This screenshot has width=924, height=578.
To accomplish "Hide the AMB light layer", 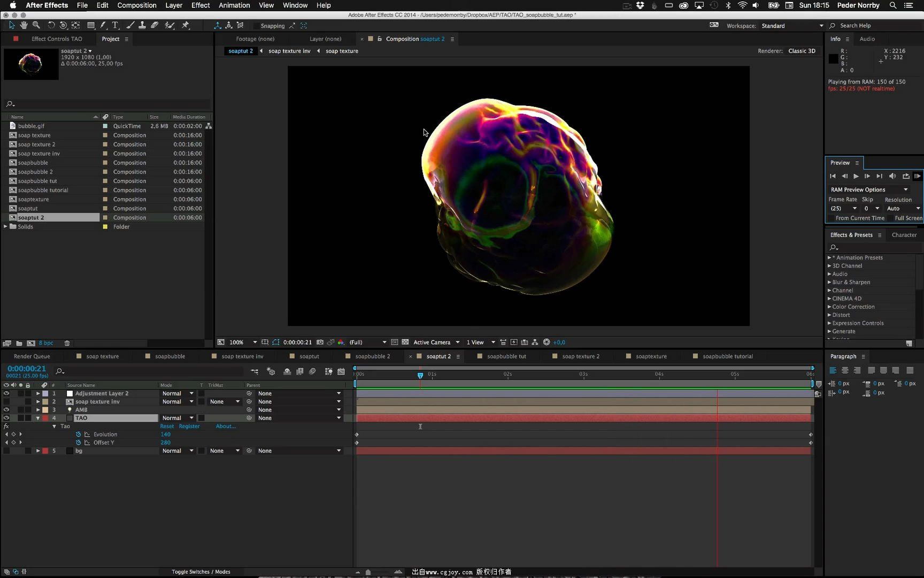I will click(x=6, y=410).
